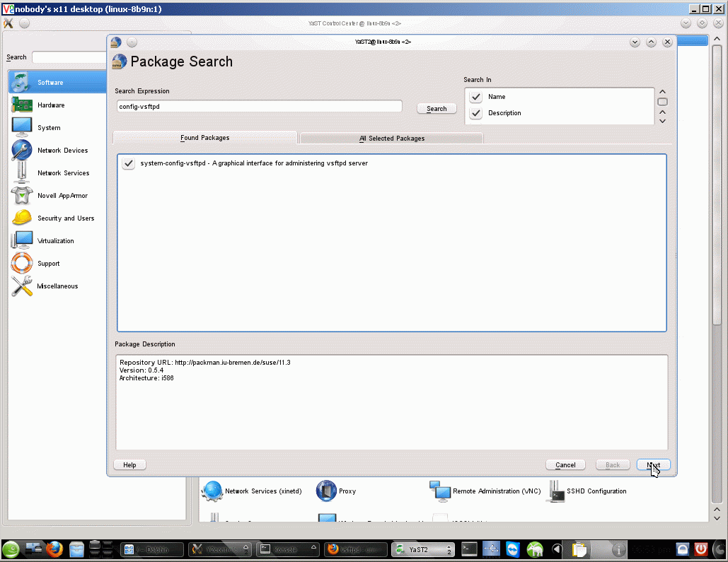Viewport: 728px width, 562px height.
Task: Open Network Devices category
Action: (x=62, y=151)
